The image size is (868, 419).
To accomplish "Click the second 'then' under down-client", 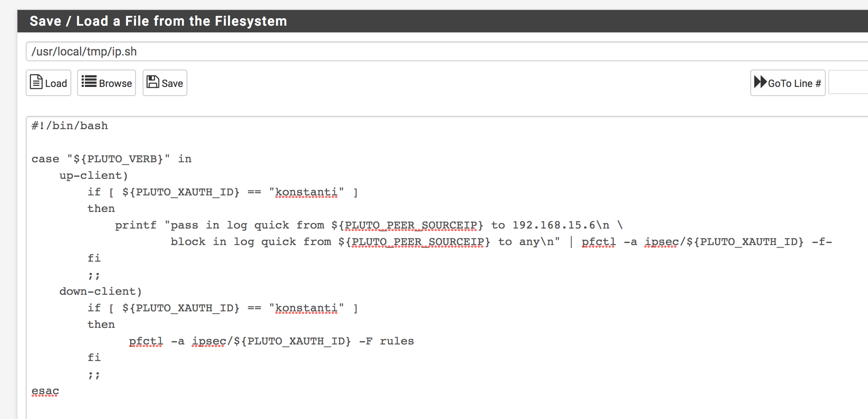I will [x=101, y=325].
